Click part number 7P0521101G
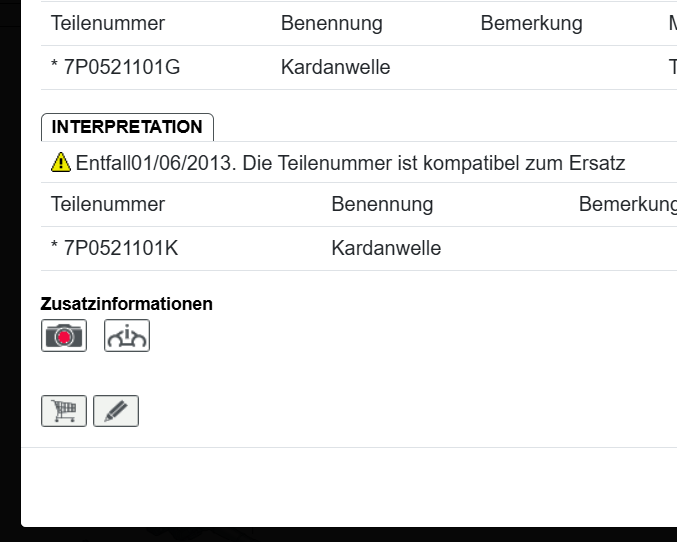 tap(116, 68)
